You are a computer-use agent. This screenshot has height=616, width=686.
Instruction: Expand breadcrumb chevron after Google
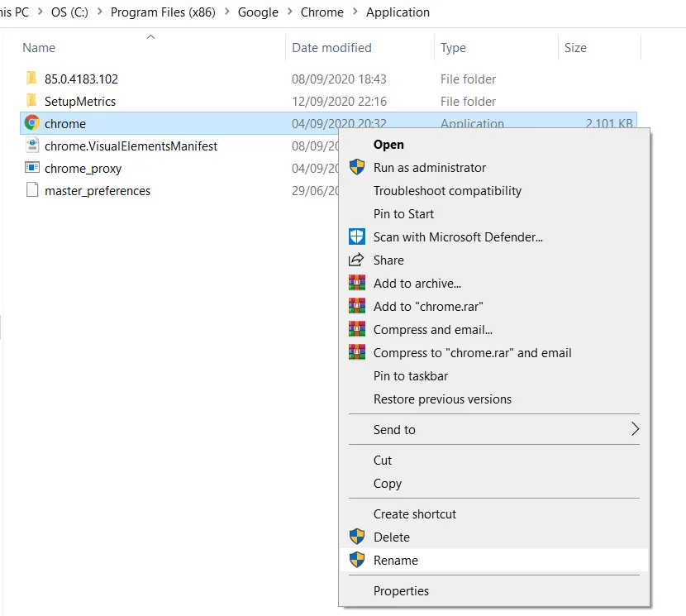coord(289,12)
